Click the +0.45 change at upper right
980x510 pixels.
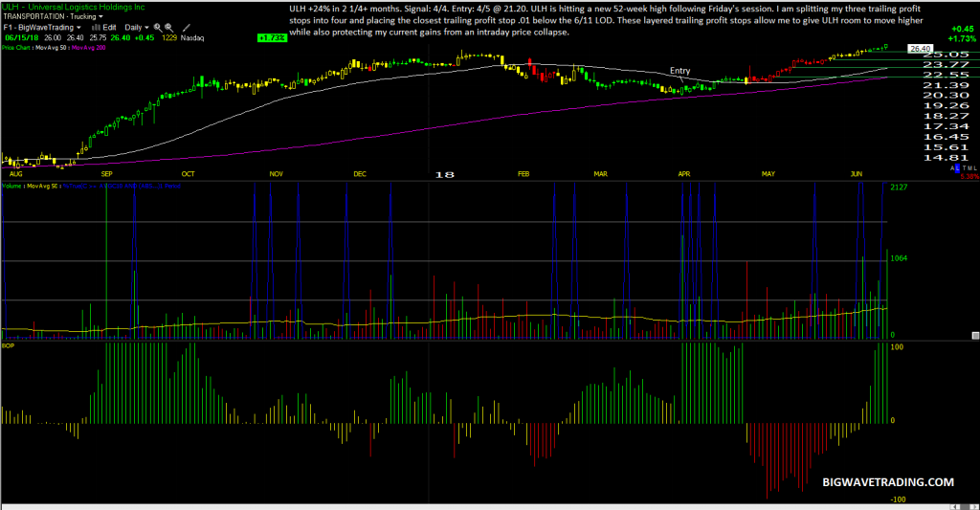coord(962,29)
